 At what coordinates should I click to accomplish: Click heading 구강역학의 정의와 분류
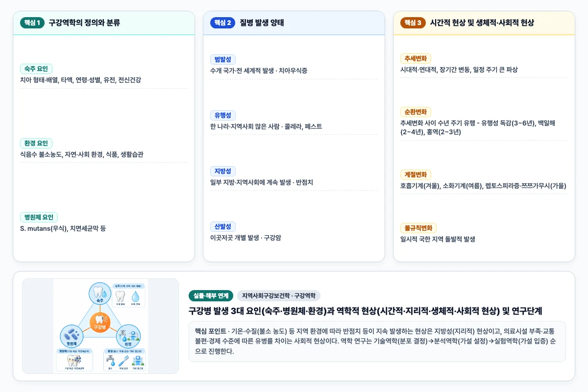click(84, 23)
